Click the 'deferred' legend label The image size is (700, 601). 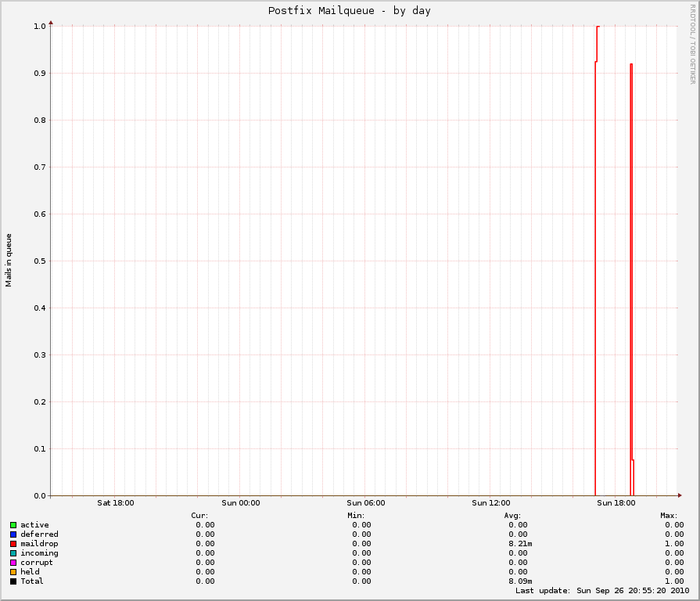39,534
